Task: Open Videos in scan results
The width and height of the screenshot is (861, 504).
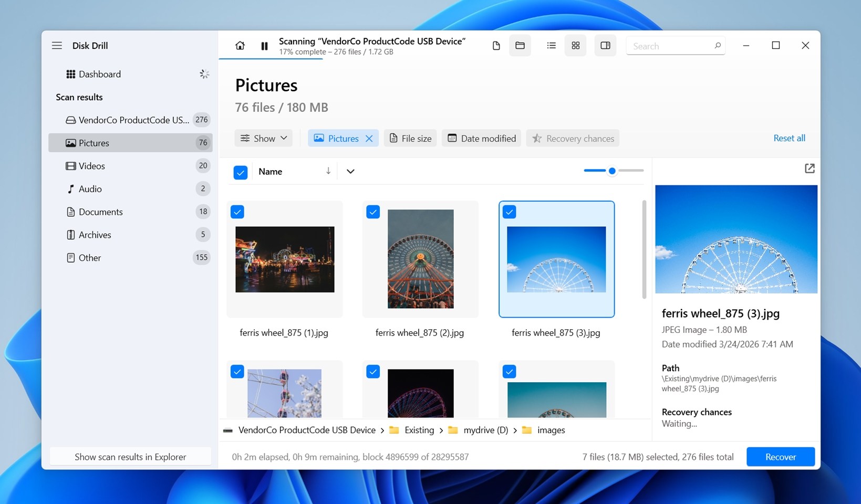Action: (x=92, y=166)
